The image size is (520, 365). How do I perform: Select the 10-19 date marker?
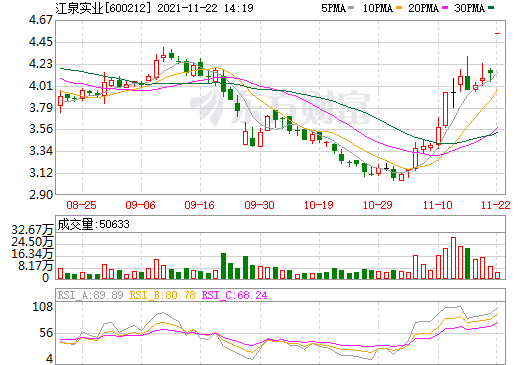(319, 205)
